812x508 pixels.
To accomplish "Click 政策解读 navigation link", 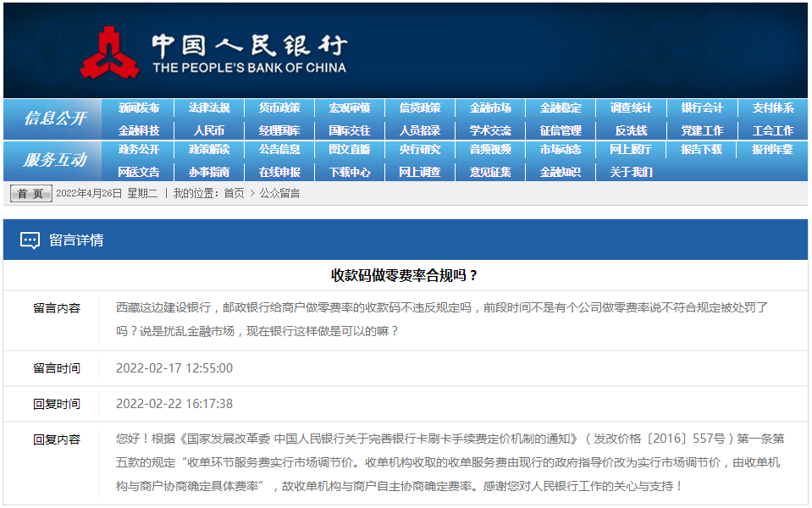I will pyautogui.click(x=209, y=149).
